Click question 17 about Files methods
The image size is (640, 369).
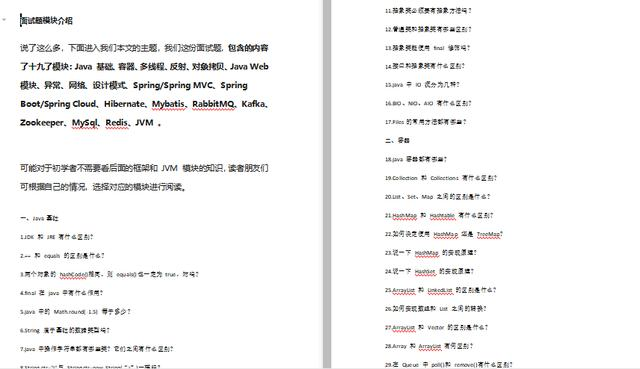point(426,122)
